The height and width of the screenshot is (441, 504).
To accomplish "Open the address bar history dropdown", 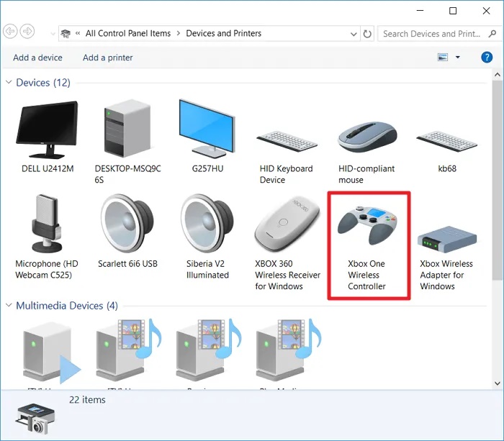I will click(x=354, y=34).
